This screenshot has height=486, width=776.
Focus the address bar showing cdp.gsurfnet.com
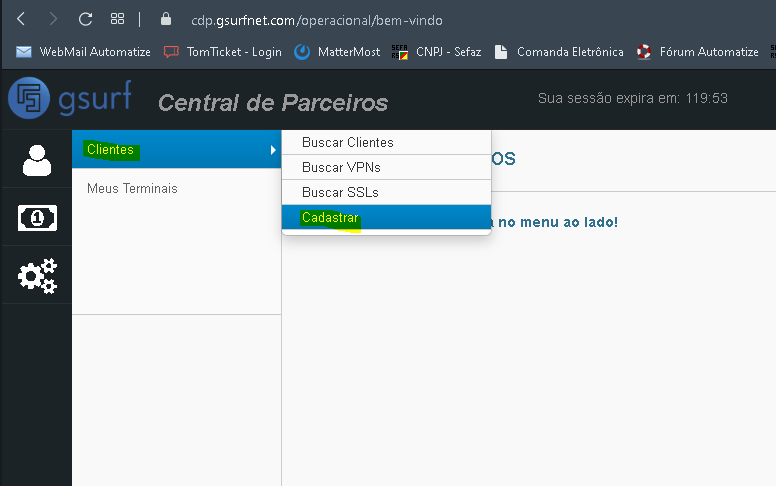click(x=317, y=20)
